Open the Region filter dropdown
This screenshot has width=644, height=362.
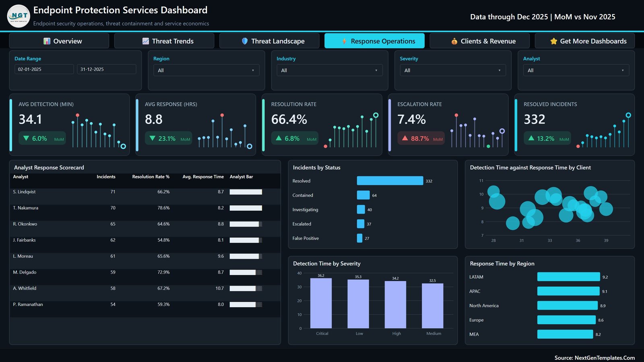pos(206,70)
